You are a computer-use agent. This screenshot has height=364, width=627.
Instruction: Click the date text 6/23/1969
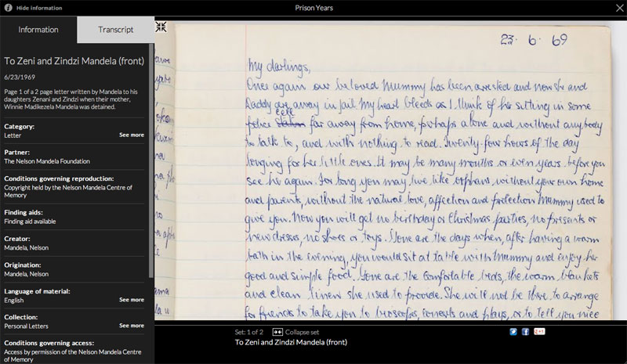click(x=20, y=77)
